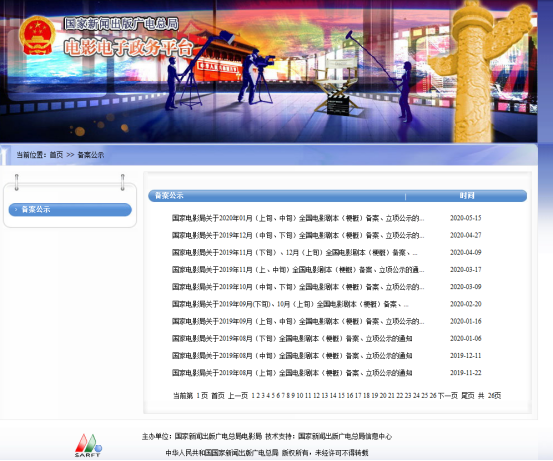
Task: Open the 2019年08月(下旬) notice
Action: coord(292,339)
